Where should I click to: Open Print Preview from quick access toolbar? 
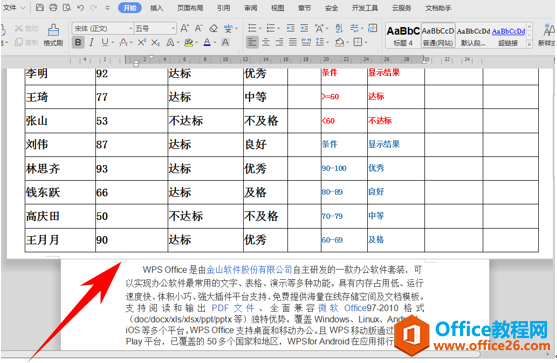click(66, 7)
